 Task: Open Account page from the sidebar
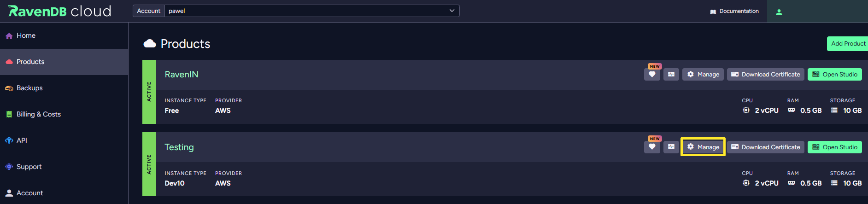click(x=29, y=193)
